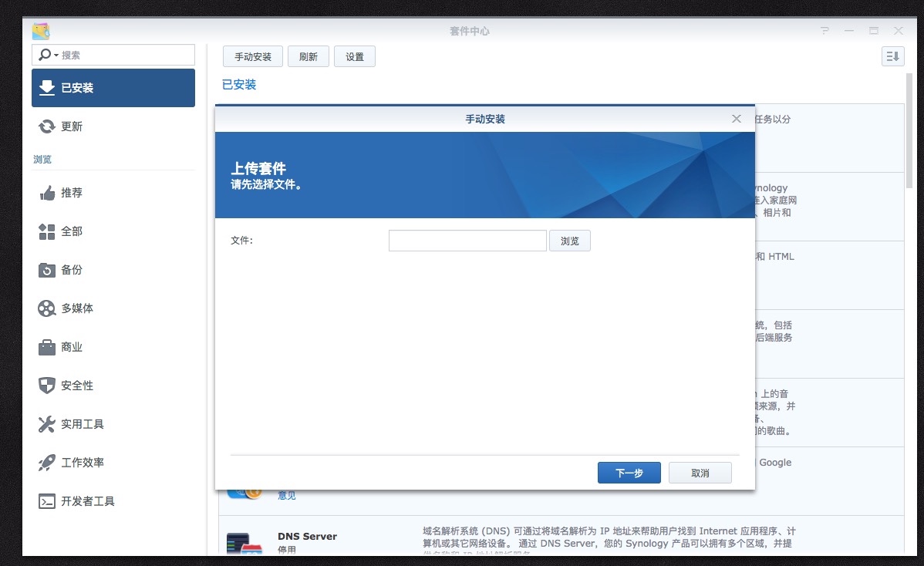Click the Update refresh arrows icon

tap(47, 126)
